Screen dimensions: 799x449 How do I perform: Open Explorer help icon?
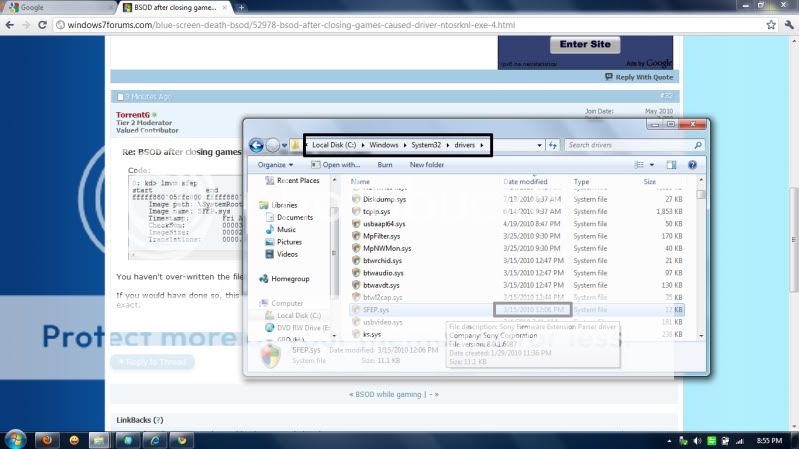692,165
